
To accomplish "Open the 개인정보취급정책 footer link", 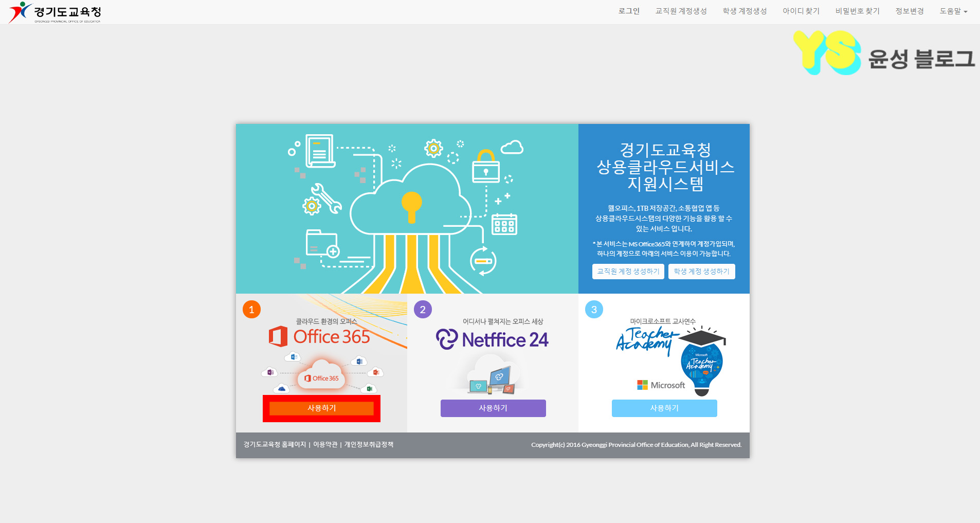I will pyautogui.click(x=369, y=445).
